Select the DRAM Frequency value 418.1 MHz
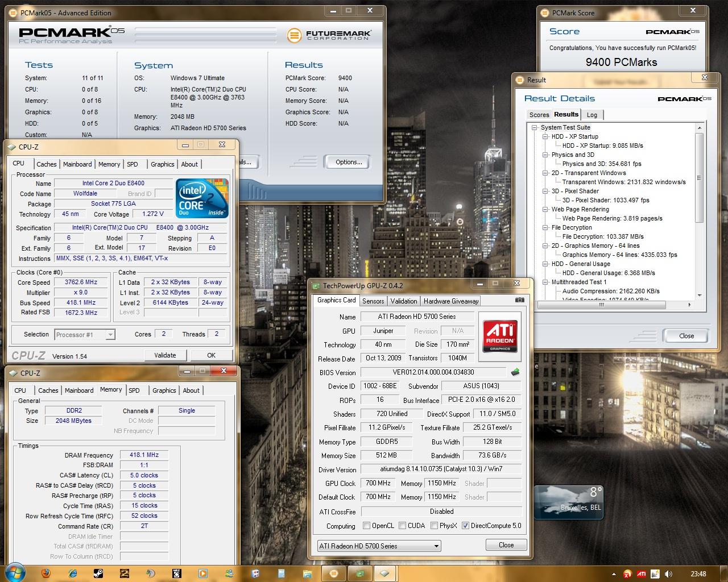 (144, 455)
